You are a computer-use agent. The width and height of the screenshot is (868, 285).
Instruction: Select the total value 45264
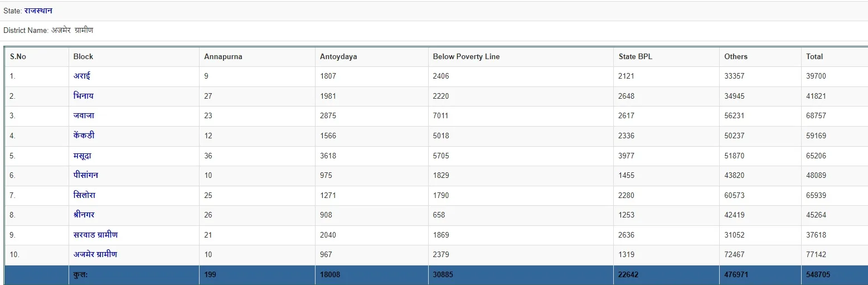click(x=816, y=215)
